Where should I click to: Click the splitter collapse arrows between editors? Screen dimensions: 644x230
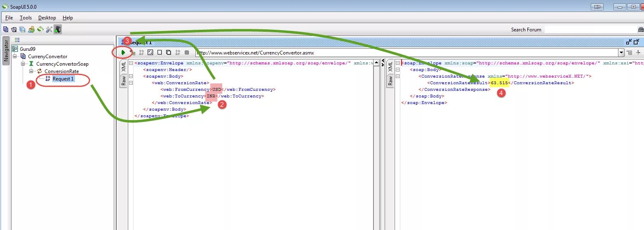[x=383, y=63]
